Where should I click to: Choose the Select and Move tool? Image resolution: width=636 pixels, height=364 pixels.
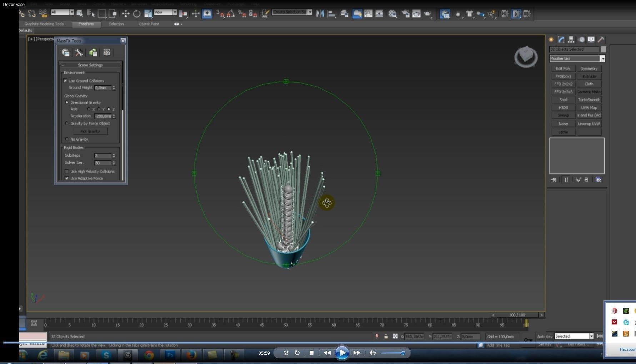pyautogui.click(x=126, y=14)
